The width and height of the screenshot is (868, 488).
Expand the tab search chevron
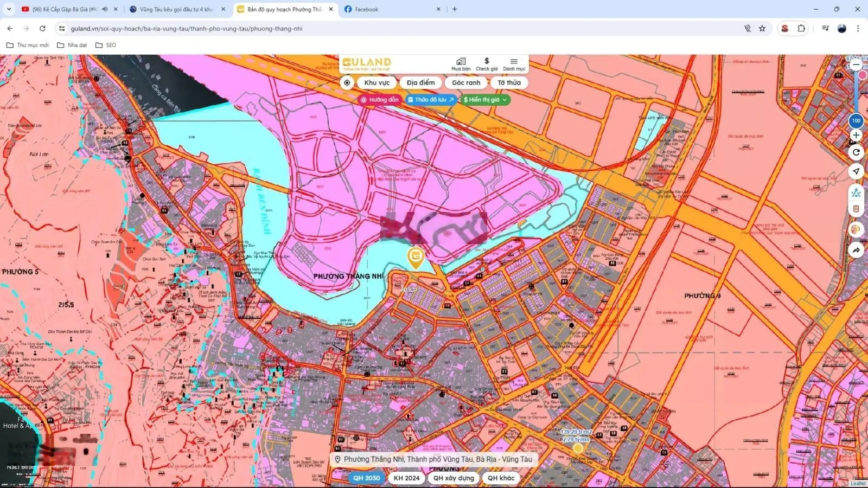pos(9,9)
